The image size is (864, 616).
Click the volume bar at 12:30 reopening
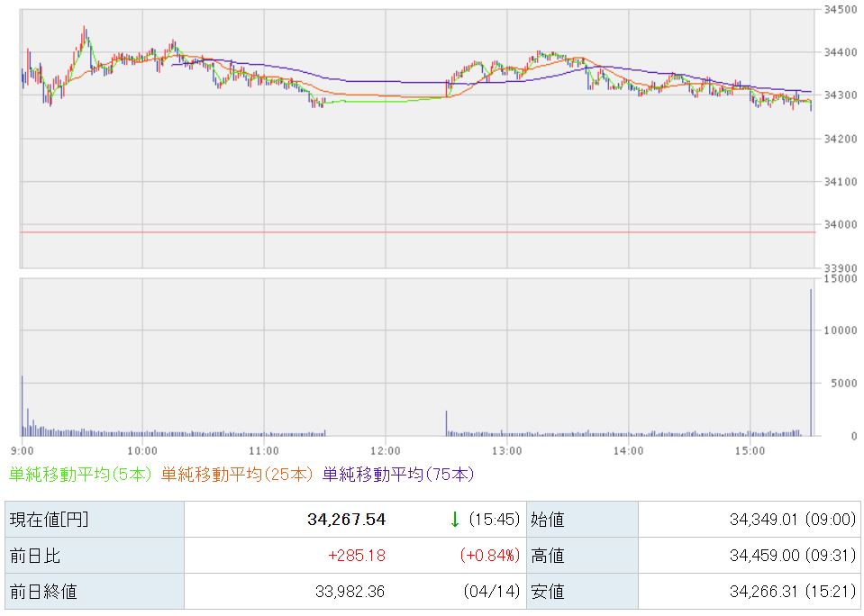446,423
